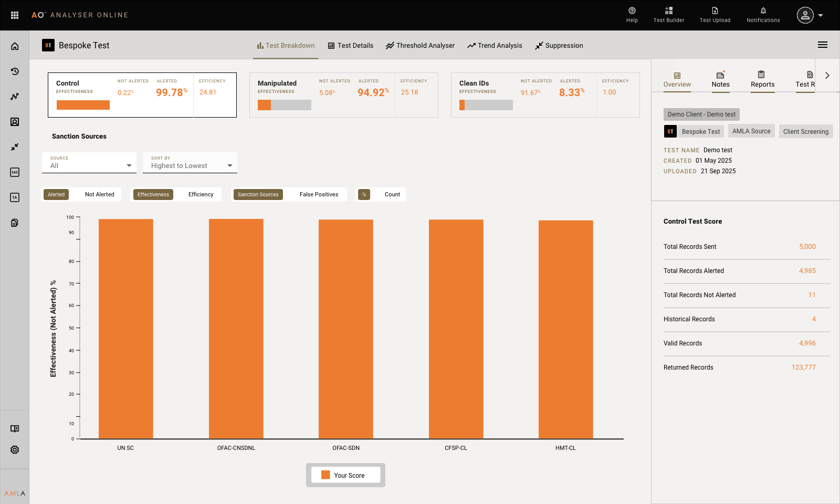This screenshot has width=840, height=504.
Task: Click the Help icon in top bar
Action: 632,11
